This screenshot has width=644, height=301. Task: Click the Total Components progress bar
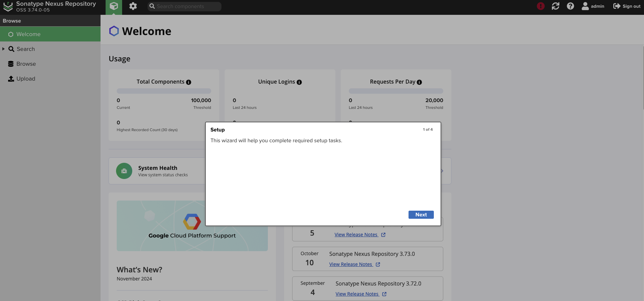164,91
